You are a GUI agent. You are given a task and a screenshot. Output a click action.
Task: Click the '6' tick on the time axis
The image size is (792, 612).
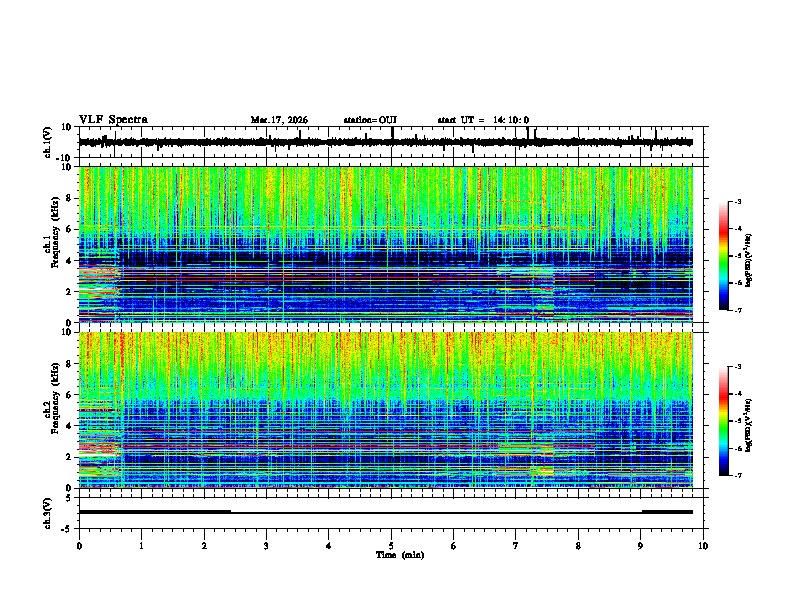(454, 546)
